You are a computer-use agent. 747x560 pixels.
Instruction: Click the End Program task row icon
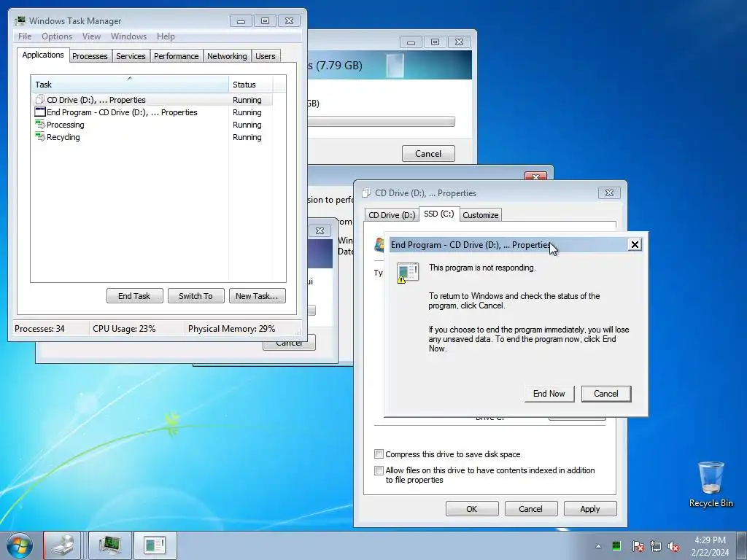(40, 112)
